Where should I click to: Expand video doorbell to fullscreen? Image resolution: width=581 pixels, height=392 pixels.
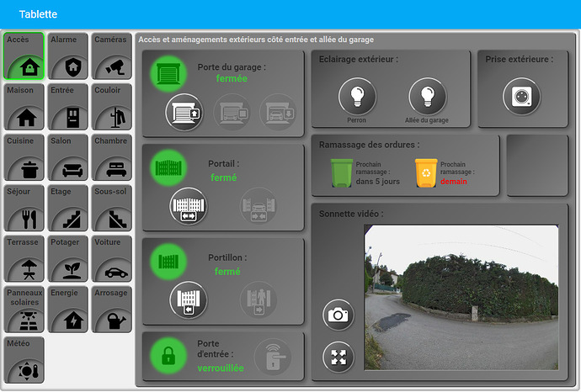338,357
